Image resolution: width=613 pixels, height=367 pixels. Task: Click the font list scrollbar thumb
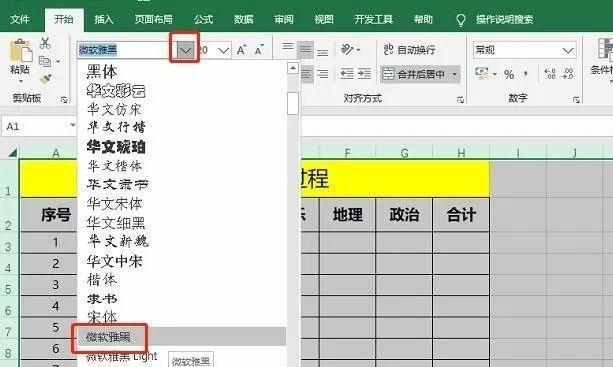pyautogui.click(x=293, y=103)
